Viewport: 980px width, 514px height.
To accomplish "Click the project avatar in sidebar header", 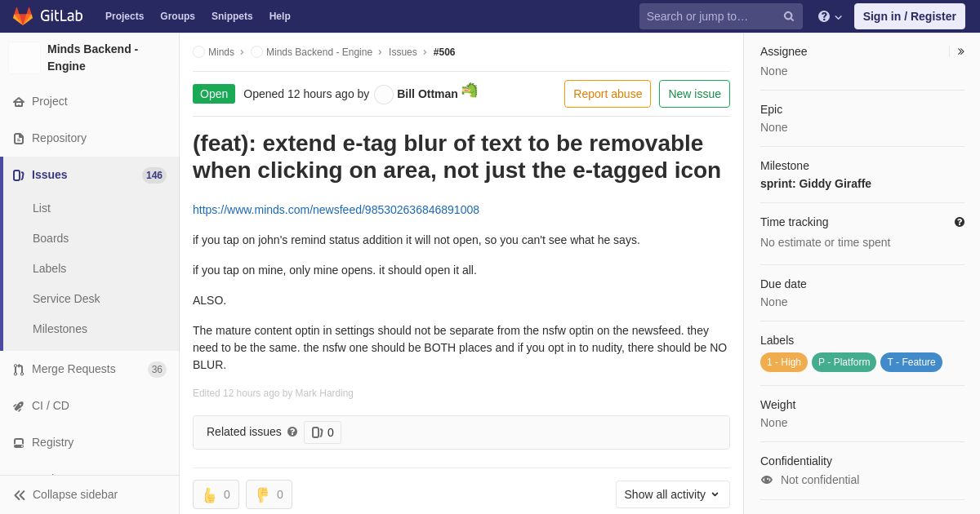I will tap(24, 58).
